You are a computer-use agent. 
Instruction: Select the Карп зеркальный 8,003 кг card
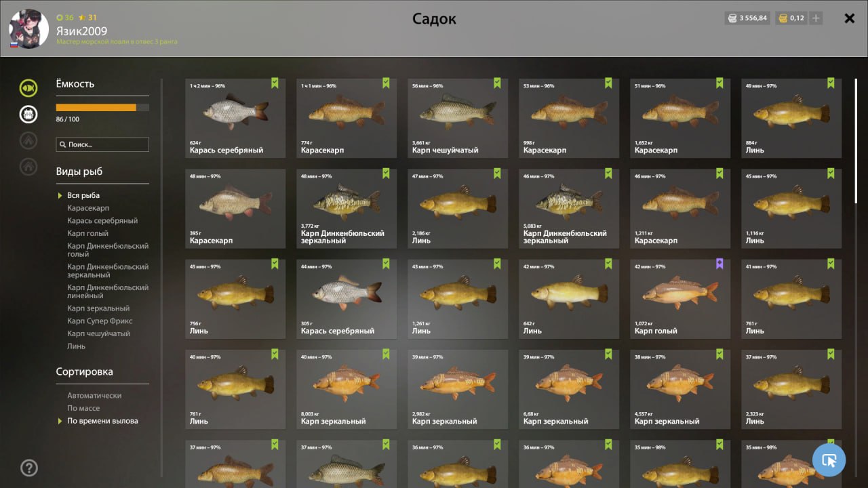[x=347, y=390]
